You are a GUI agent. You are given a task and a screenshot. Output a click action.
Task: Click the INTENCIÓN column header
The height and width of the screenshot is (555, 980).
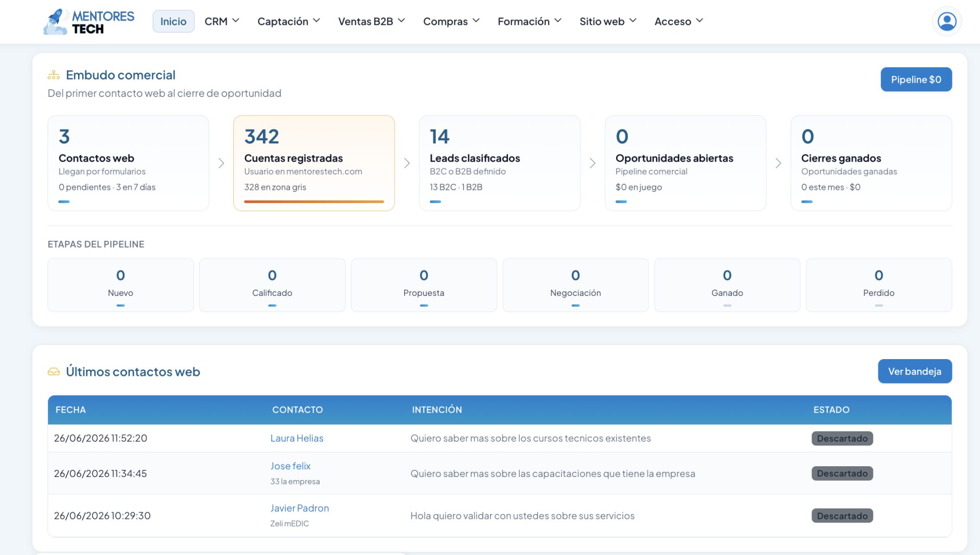tap(437, 410)
